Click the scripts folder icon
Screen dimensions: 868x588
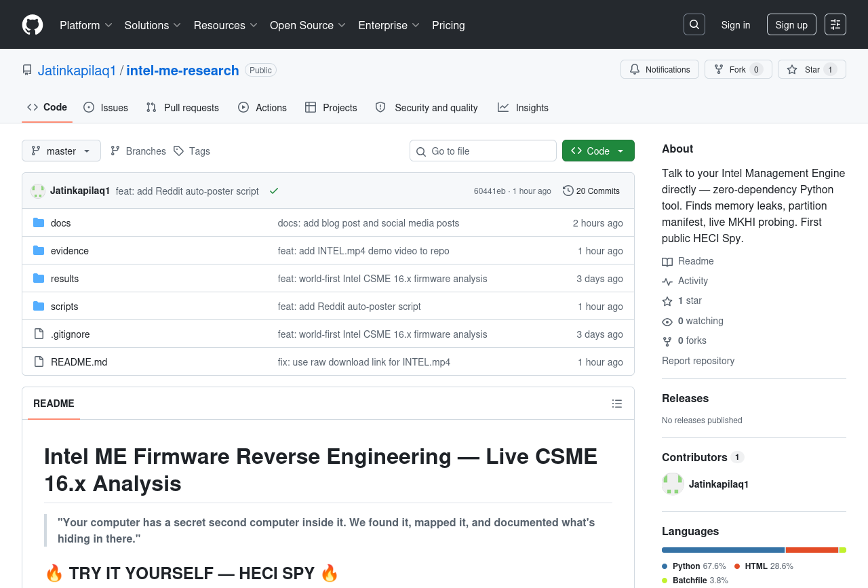(39, 307)
